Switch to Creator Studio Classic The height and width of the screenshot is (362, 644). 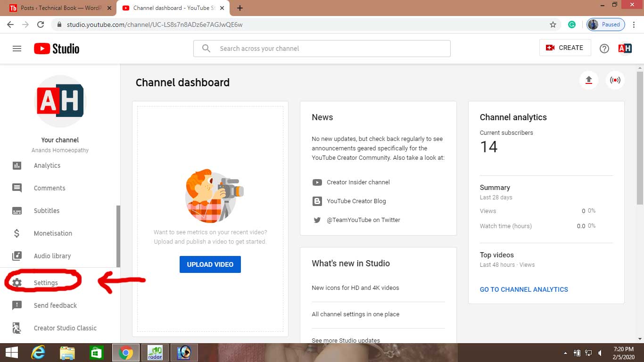coord(65,328)
